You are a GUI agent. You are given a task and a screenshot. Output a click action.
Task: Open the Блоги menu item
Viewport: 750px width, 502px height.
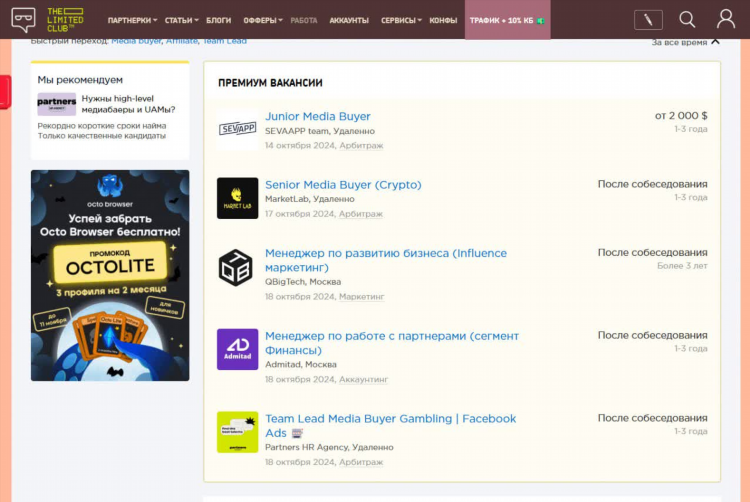click(x=219, y=21)
